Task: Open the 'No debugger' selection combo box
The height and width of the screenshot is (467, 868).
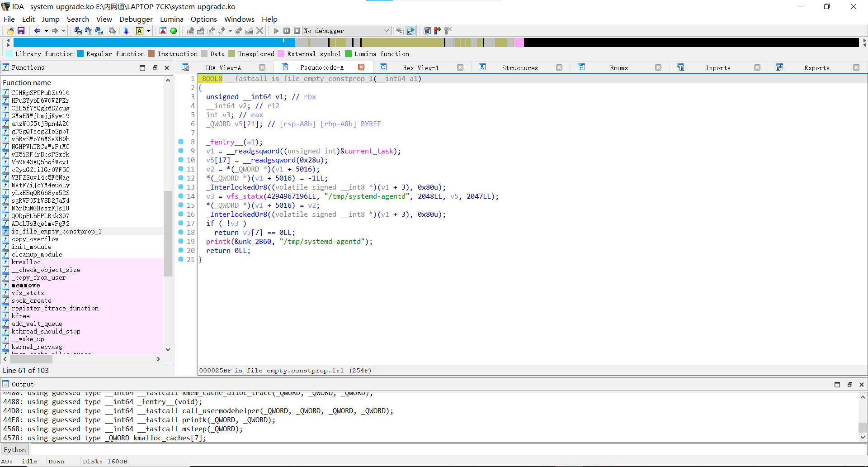Action: 347,31
